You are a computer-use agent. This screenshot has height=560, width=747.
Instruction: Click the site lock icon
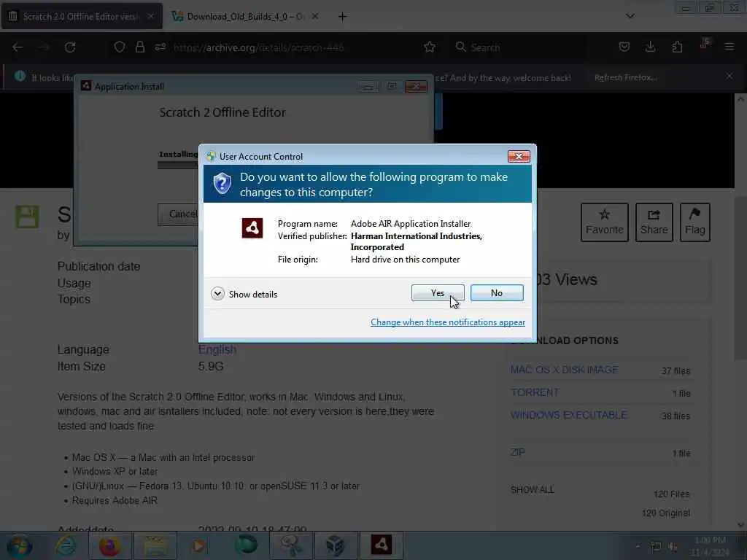coord(139,47)
